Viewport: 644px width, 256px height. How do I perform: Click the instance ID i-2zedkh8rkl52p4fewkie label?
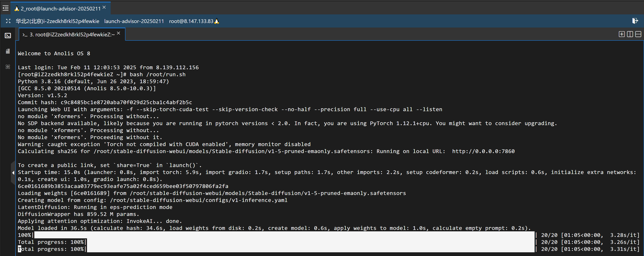pyautogui.click(x=71, y=21)
